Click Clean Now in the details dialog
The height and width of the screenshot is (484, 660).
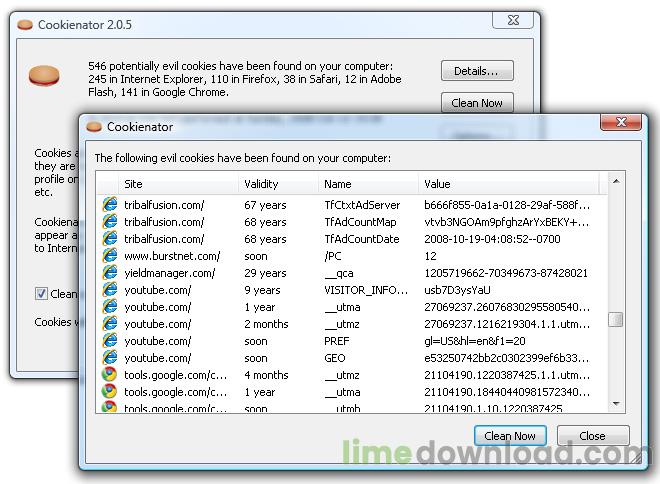(x=510, y=436)
